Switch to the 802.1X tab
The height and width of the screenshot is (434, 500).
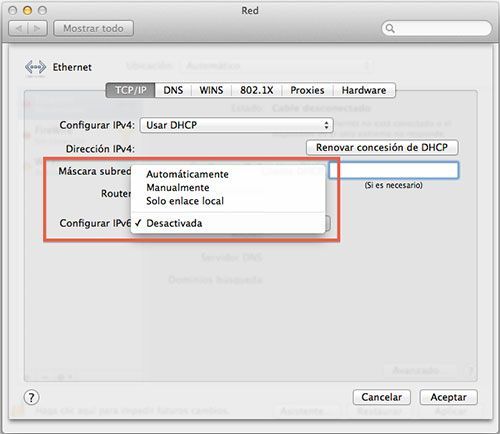coord(256,90)
